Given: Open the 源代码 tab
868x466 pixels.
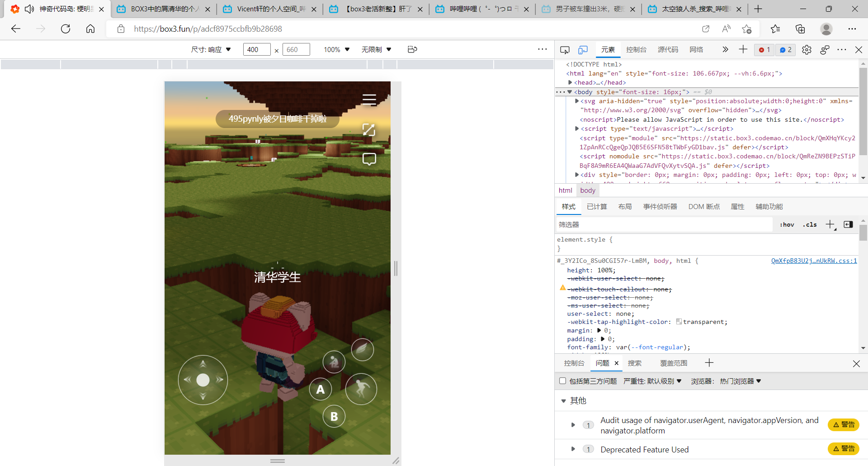Looking at the screenshot, I should (x=668, y=50).
